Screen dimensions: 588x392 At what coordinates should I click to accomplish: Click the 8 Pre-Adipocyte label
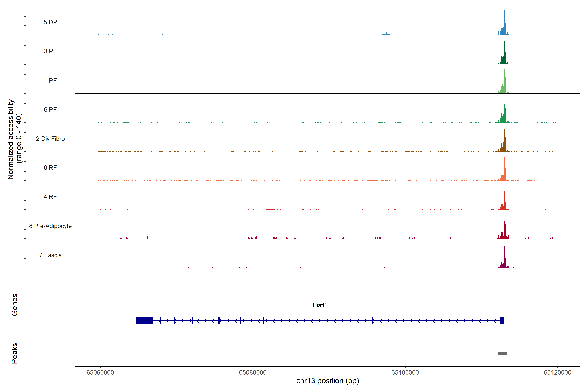pos(50,226)
